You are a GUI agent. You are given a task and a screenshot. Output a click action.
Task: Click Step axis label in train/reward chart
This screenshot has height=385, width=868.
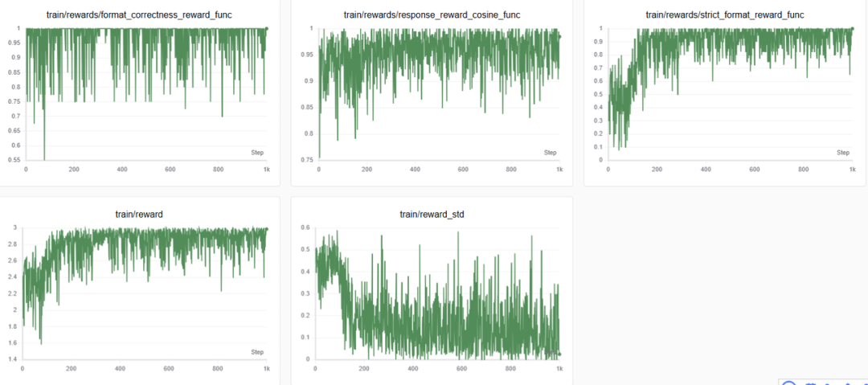pyautogui.click(x=257, y=352)
